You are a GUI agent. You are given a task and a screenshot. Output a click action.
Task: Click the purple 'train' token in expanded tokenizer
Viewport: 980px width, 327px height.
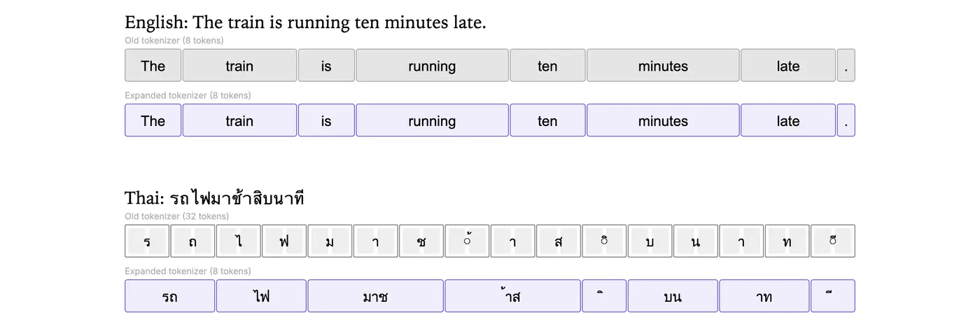point(239,120)
